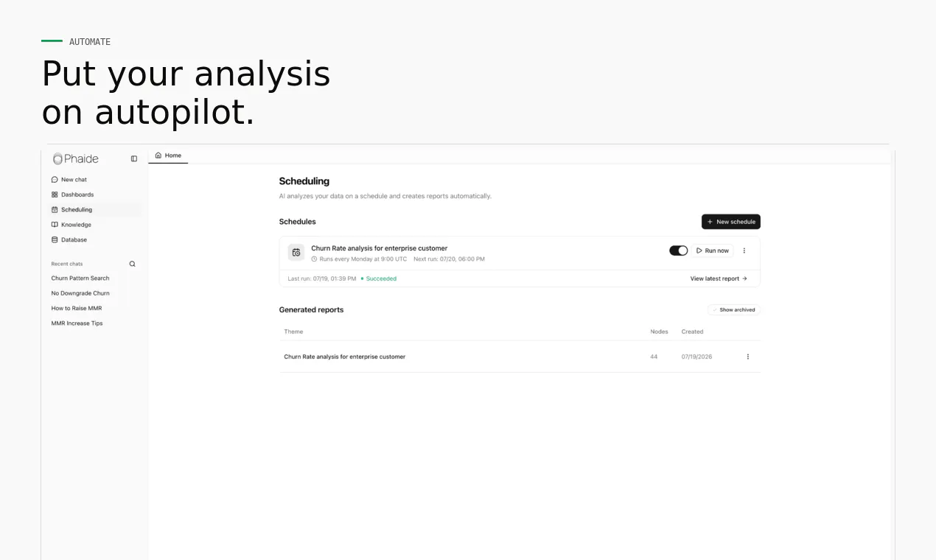Viewport: 936px width, 560px height.
Task: Click the New schedule button
Action: pyautogui.click(x=731, y=222)
